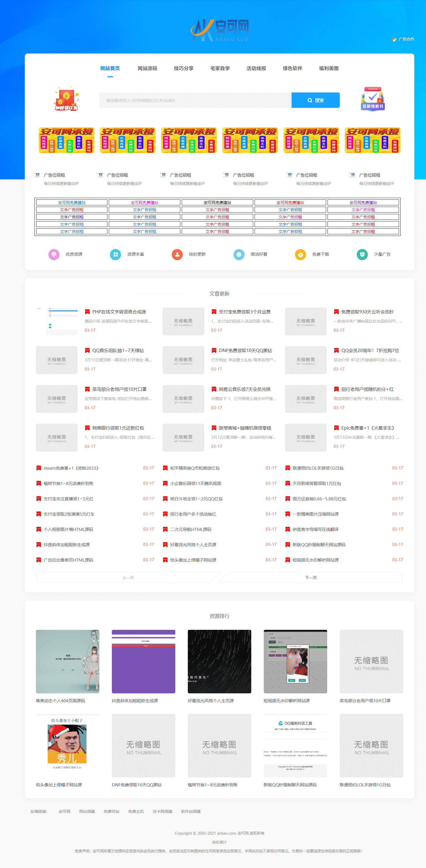Open the 福利美图 navigation tab
Image resolution: width=426 pixels, height=868 pixels.
coord(329,69)
